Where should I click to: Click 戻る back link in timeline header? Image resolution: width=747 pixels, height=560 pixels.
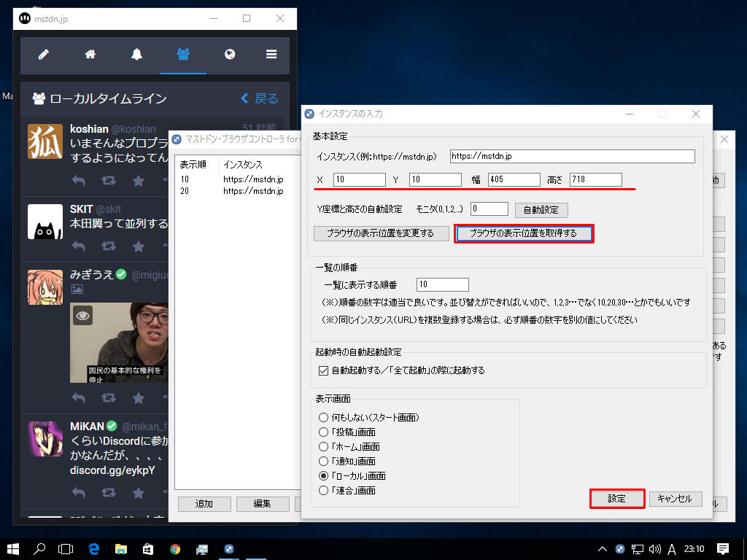coord(260,98)
